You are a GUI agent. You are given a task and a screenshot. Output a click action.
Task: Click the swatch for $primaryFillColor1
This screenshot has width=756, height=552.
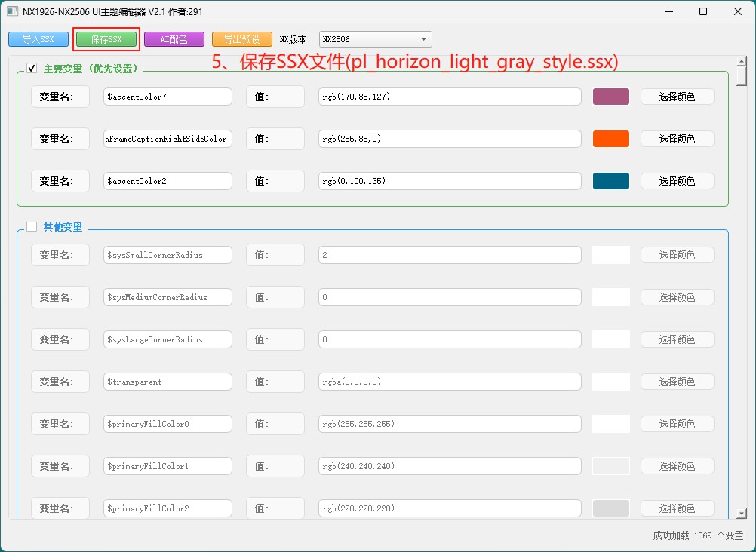611,466
